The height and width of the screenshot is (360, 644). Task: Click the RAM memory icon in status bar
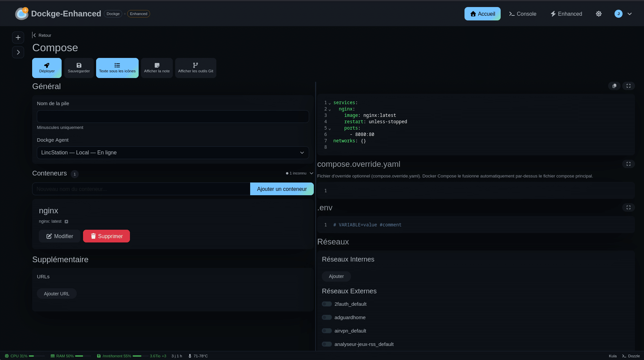tap(53, 356)
